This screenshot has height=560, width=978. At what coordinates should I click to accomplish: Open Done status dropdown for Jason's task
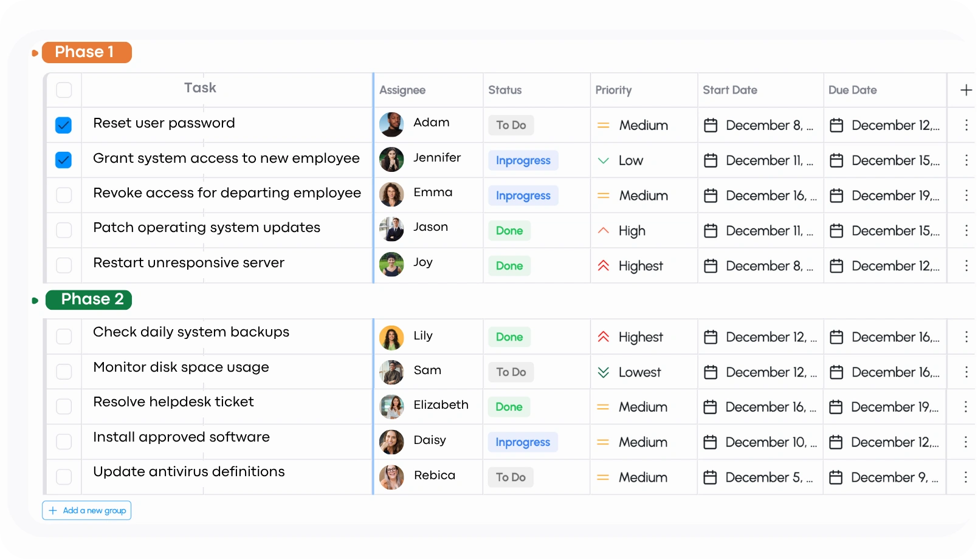coord(509,231)
